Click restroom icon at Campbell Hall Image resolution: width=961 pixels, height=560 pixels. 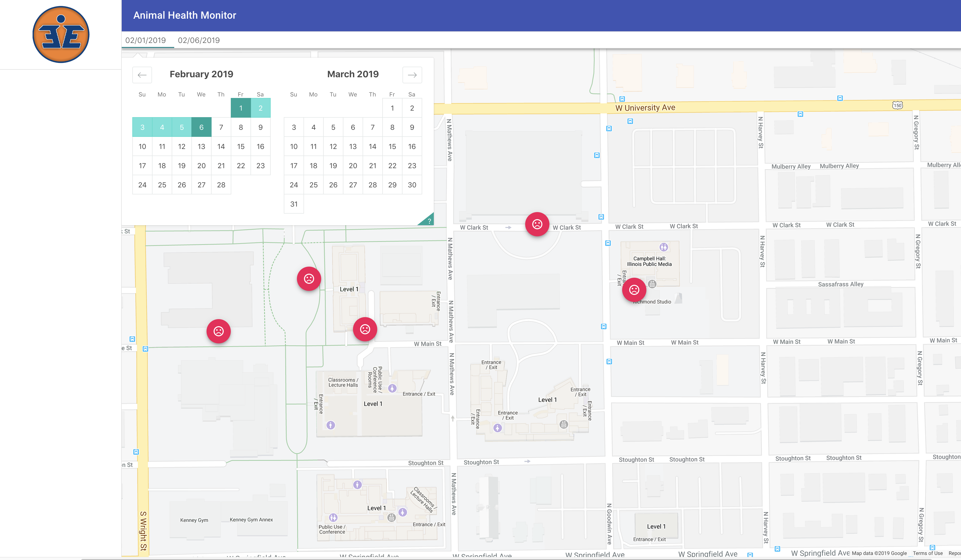click(x=664, y=247)
